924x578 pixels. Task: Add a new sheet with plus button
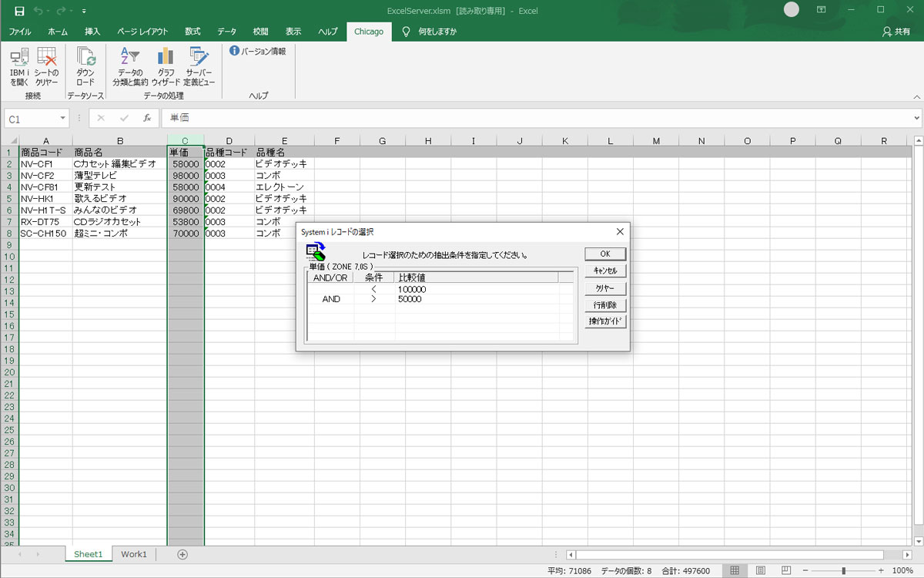click(x=182, y=554)
